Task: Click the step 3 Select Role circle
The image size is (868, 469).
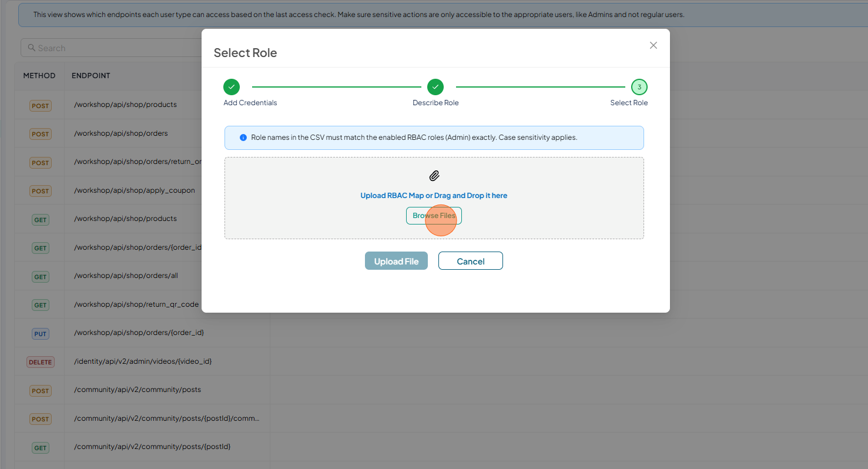Action: point(639,87)
